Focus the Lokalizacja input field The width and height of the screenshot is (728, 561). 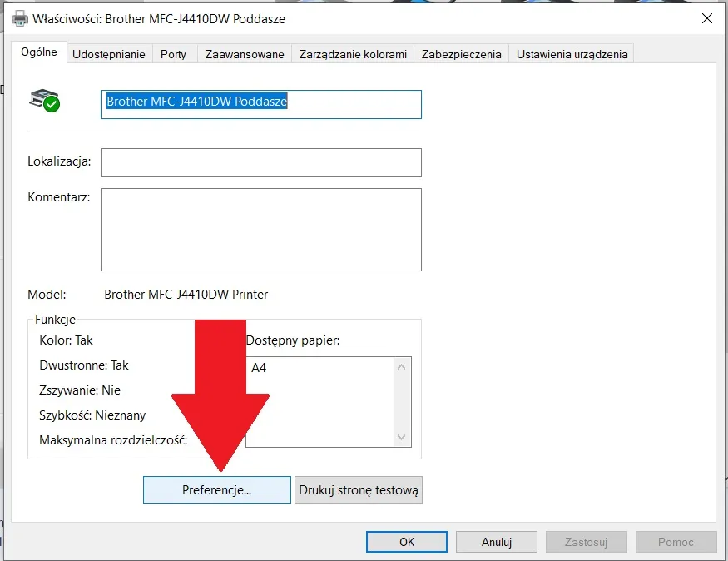coord(260,162)
